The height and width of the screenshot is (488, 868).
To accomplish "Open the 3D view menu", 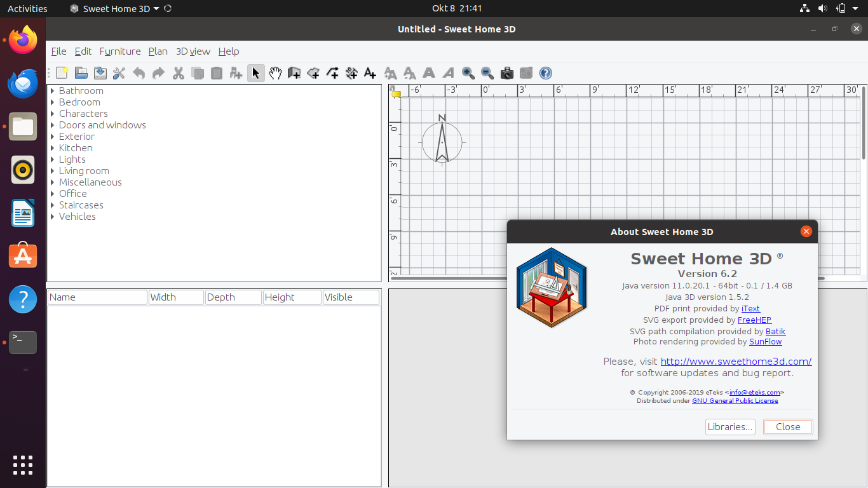I will pos(193,51).
